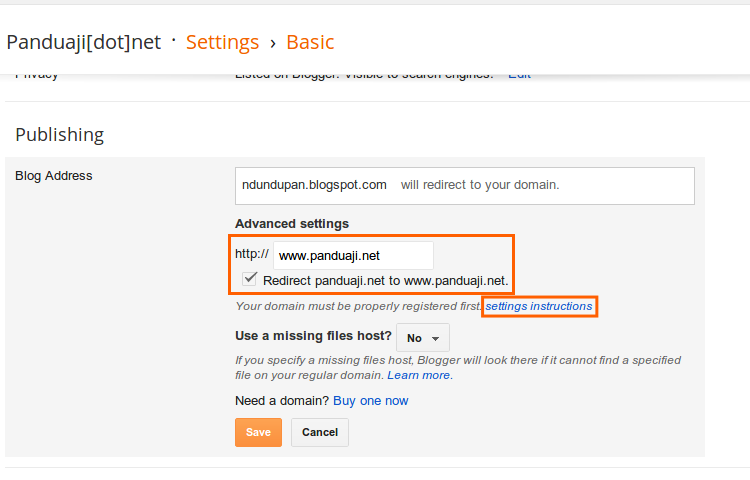Click the www.panduaji.net domain input field
The width and height of the screenshot is (750, 480).
(353, 255)
